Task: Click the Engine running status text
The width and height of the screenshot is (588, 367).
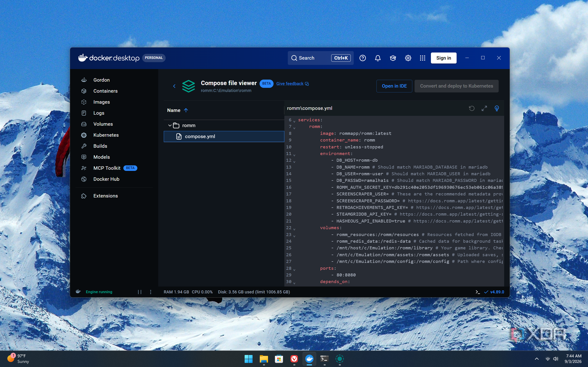Action: [99, 292]
